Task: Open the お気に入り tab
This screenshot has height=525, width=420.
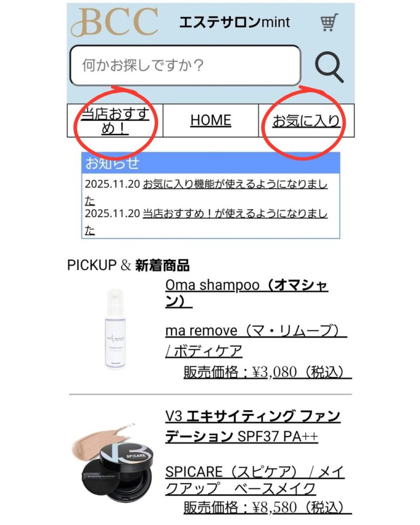Action: pos(306,120)
